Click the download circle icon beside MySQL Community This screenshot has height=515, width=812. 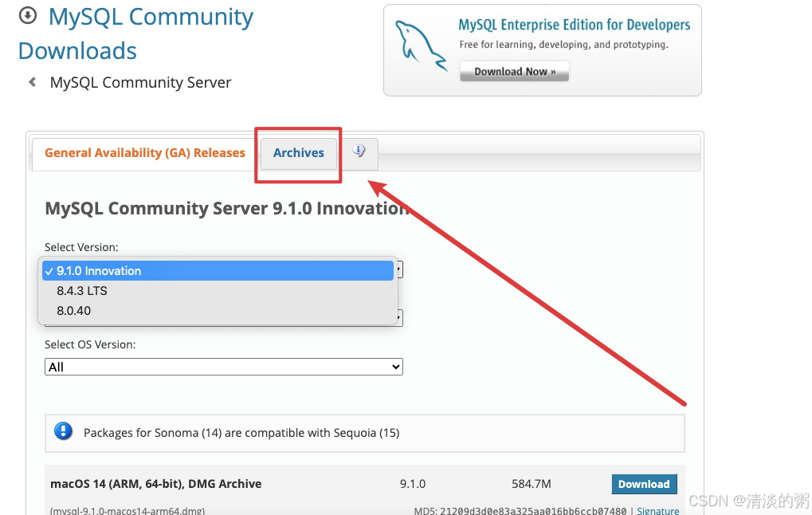[27, 15]
